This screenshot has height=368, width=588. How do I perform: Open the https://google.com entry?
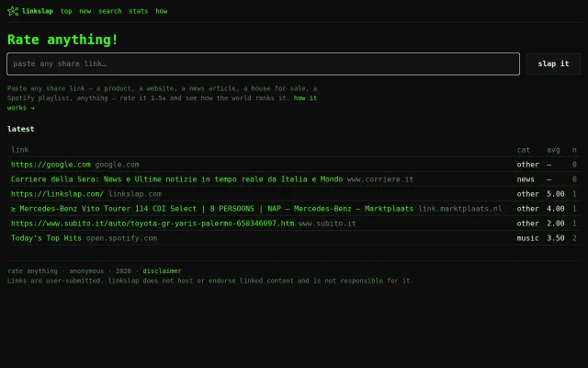tap(51, 165)
